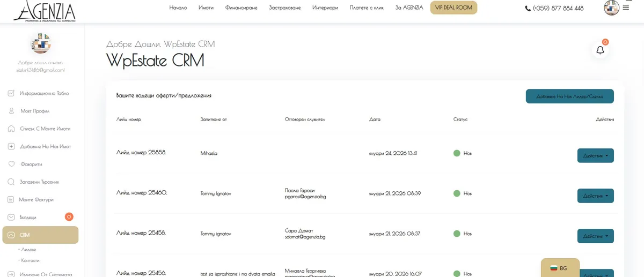
Task: Click the notification bell icon
Action: click(x=600, y=50)
